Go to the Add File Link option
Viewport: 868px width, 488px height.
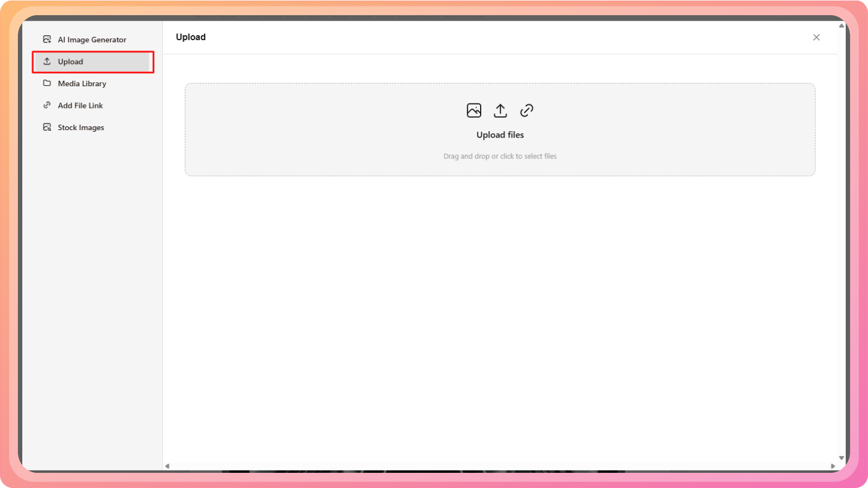pyautogui.click(x=80, y=106)
